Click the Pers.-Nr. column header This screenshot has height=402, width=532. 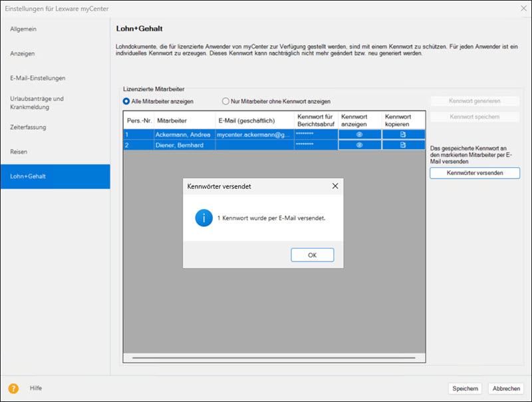(x=139, y=120)
